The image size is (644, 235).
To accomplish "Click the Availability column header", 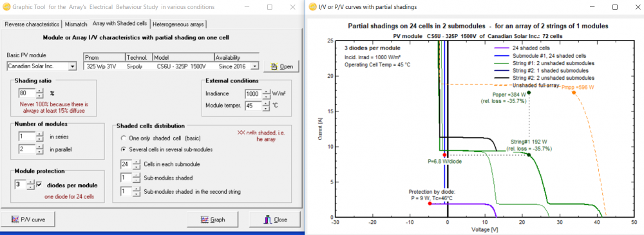I will [236, 57].
